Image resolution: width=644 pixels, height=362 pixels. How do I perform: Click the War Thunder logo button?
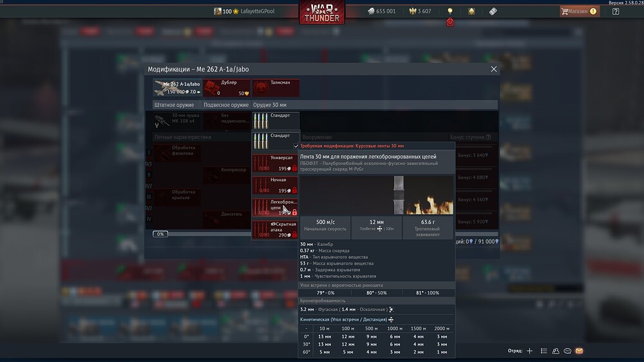click(322, 12)
